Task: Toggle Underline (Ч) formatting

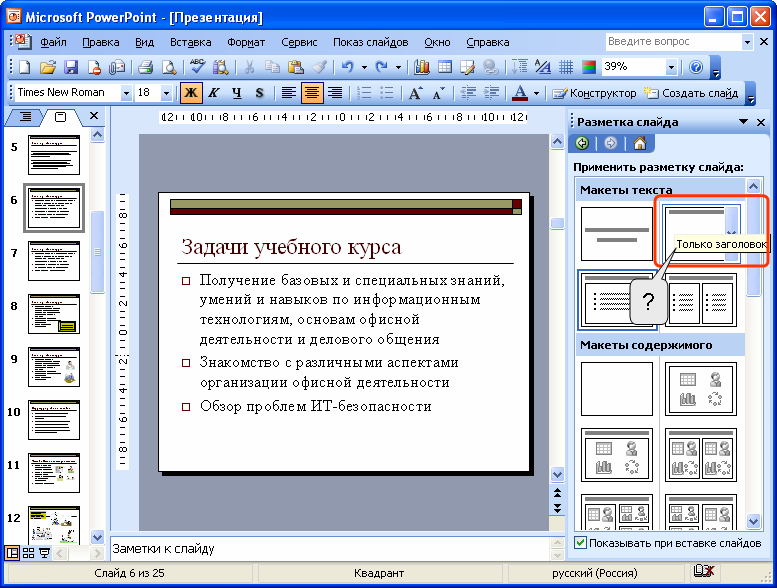Action: point(237,93)
